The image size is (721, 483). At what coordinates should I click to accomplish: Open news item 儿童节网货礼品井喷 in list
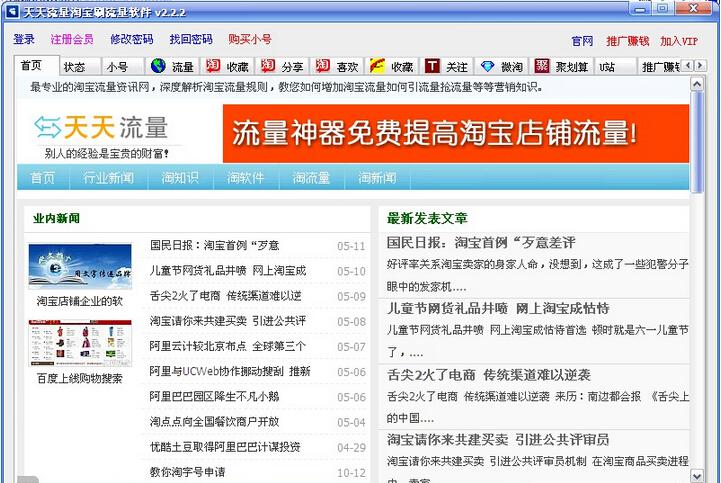(x=228, y=271)
